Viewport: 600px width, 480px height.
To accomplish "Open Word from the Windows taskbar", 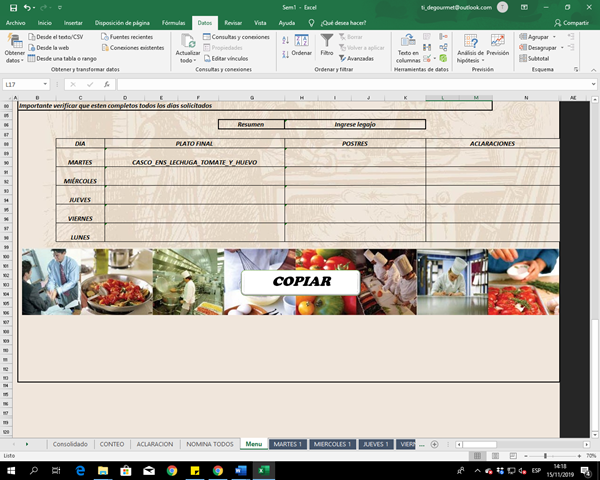I will [240, 470].
